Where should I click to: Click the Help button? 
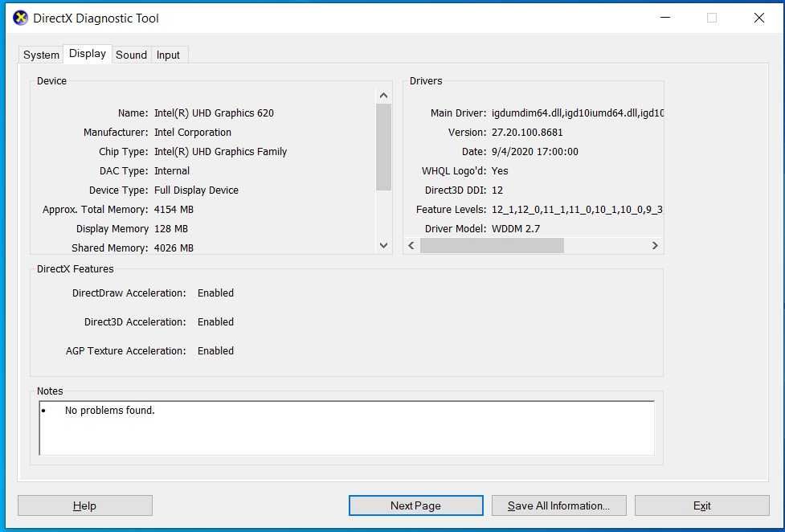pos(84,505)
